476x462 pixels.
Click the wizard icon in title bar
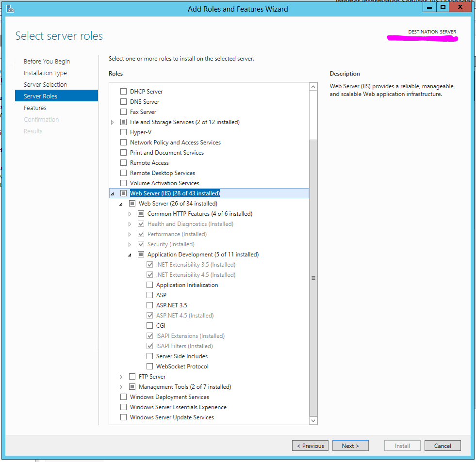[10, 9]
